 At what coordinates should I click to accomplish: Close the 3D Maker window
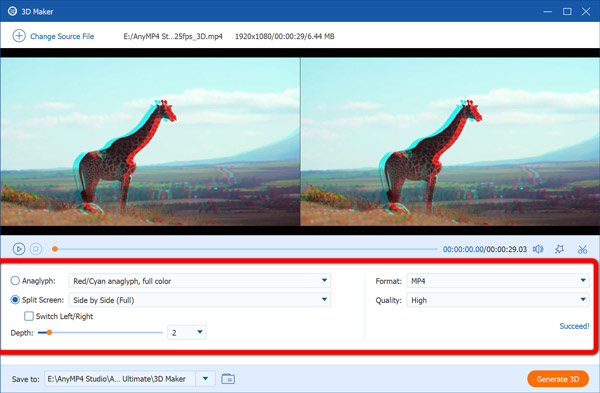(x=586, y=11)
